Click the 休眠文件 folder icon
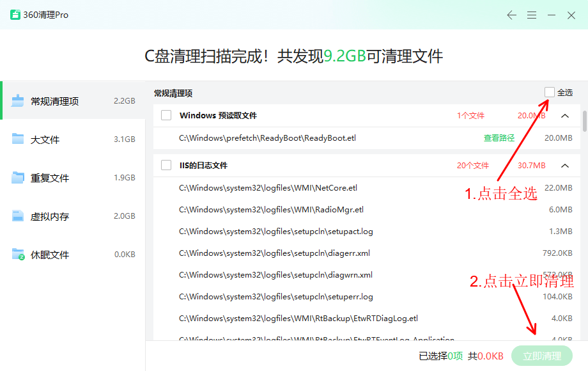The width and height of the screenshot is (588, 371). (18, 255)
